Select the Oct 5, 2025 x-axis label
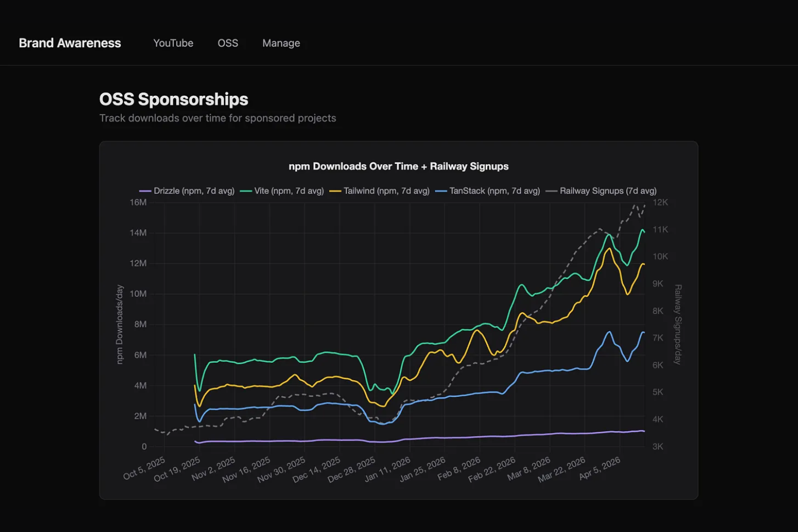Image resolution: width=798 pixels, height=532 pixels. (145, 468)
